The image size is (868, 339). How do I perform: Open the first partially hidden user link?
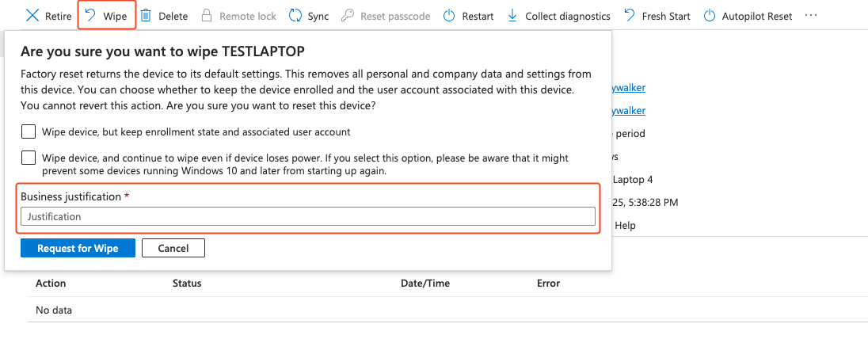tap(627, 89)
